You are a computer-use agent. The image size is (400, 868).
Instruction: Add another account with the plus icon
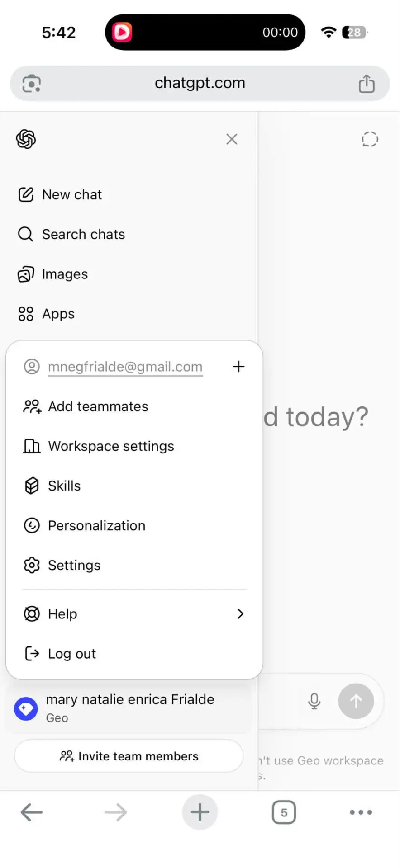pyautogui.click(x=238, y=366)
